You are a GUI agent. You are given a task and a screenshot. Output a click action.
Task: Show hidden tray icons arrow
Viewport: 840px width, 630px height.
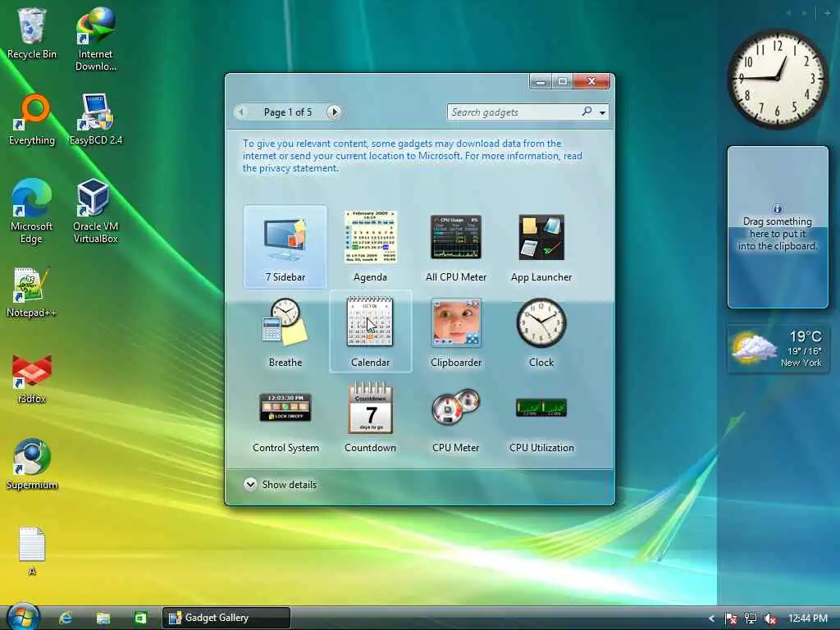click(x=711, y=619)
